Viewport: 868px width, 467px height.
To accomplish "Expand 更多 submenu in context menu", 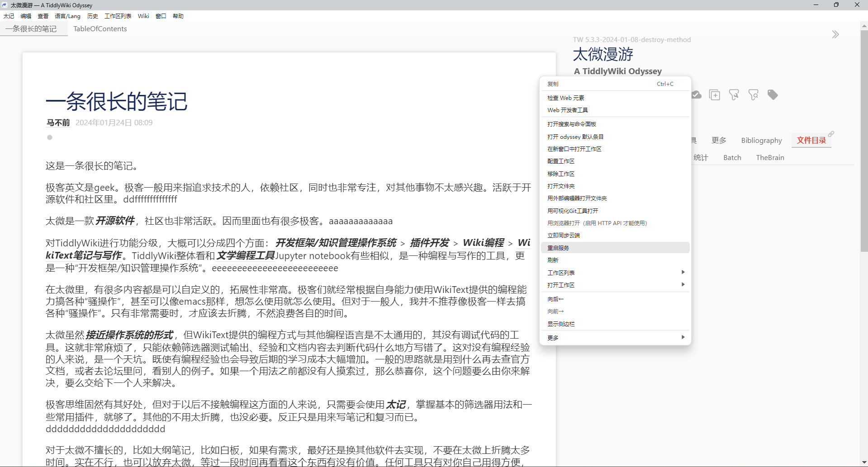I will pyautogui.click(x=615, y=337).
